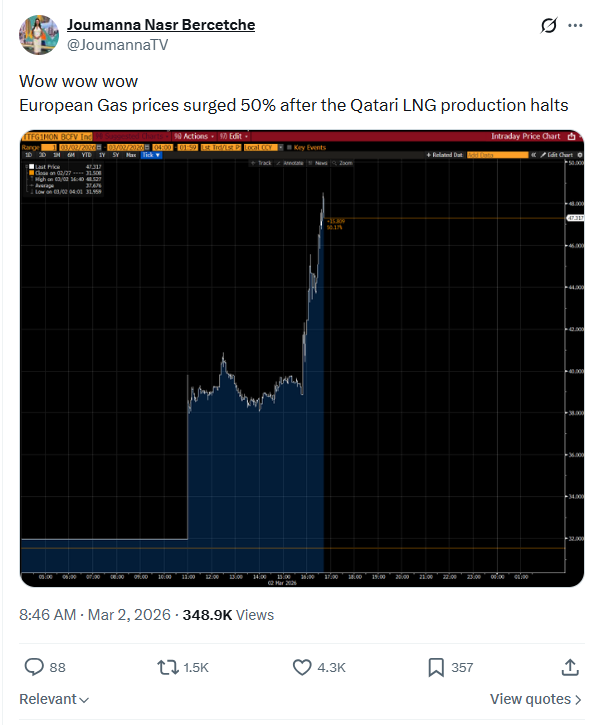This screenshot has width=601, height=725.
Task: Click Joumanna's profile avatar
Action: tap(38, 34)
